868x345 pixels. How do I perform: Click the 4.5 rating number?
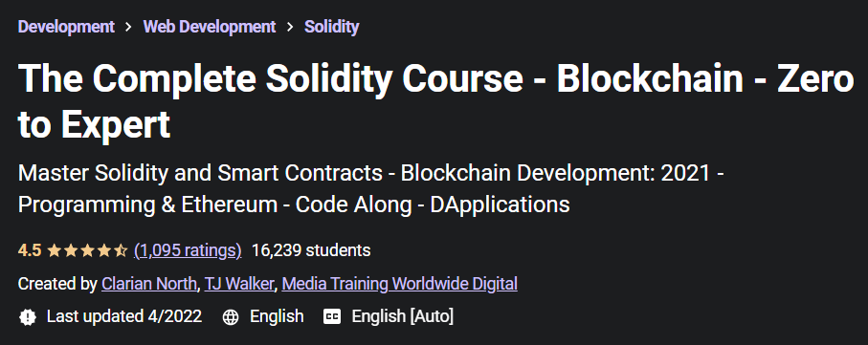(x=30, y=250)
